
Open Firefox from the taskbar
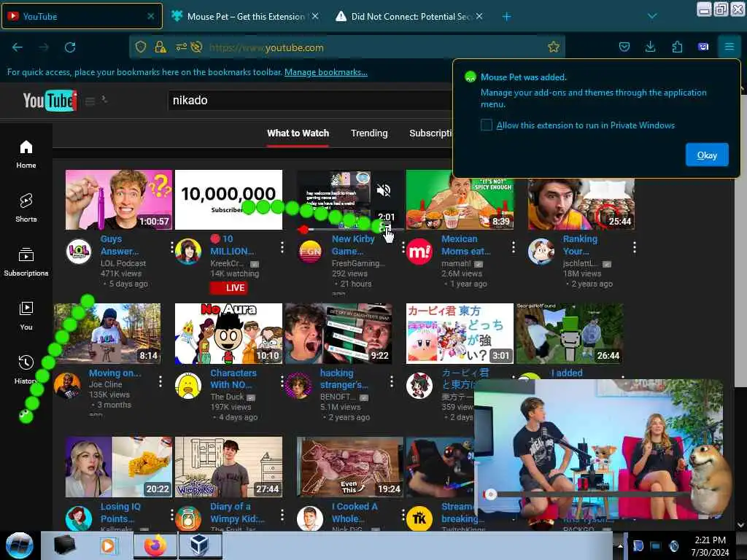click(155, 545)
